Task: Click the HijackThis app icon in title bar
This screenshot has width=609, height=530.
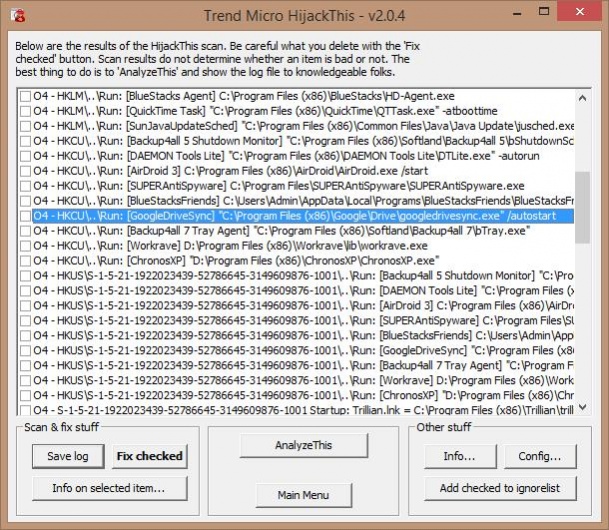Action: point(18,15)
